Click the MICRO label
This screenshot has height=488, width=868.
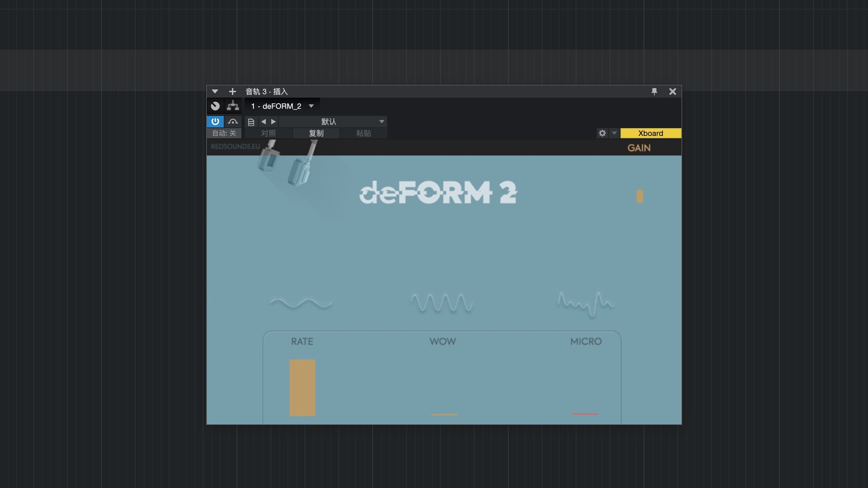(586, 342)
